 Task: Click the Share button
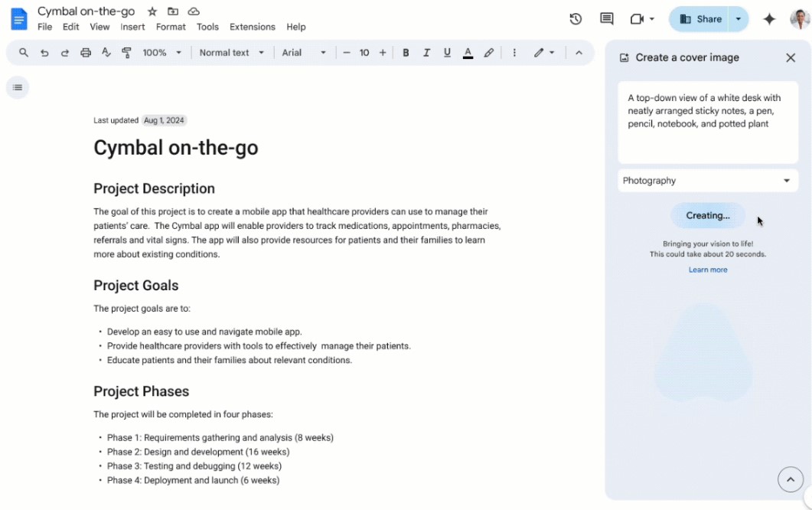point(699,19)
